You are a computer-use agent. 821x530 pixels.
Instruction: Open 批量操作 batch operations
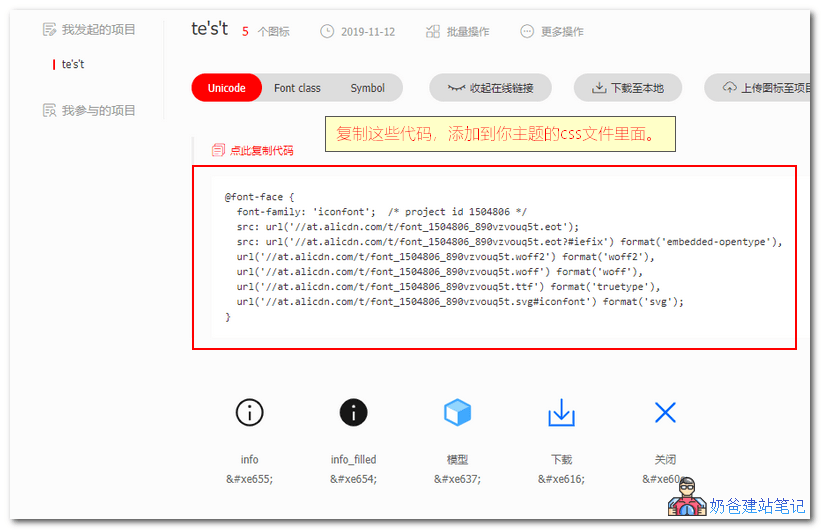458,31
